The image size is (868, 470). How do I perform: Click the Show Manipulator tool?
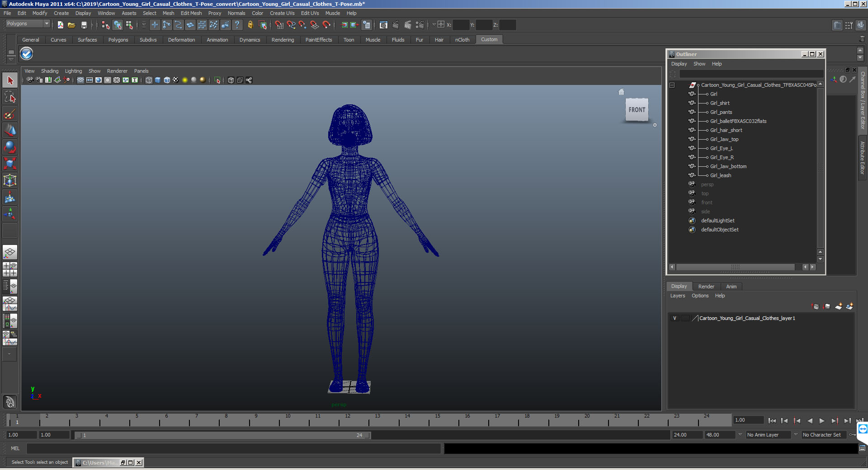[x=10, y=214]
